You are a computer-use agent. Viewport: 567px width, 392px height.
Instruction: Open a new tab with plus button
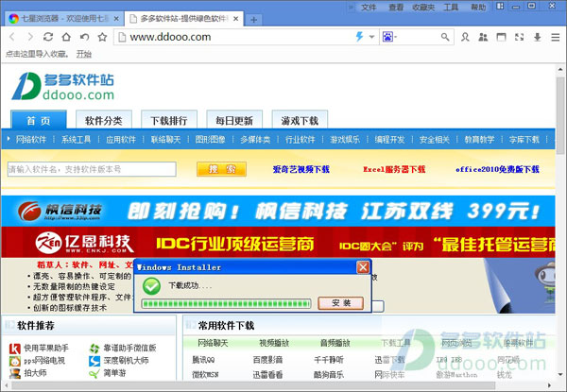point(254,20)
